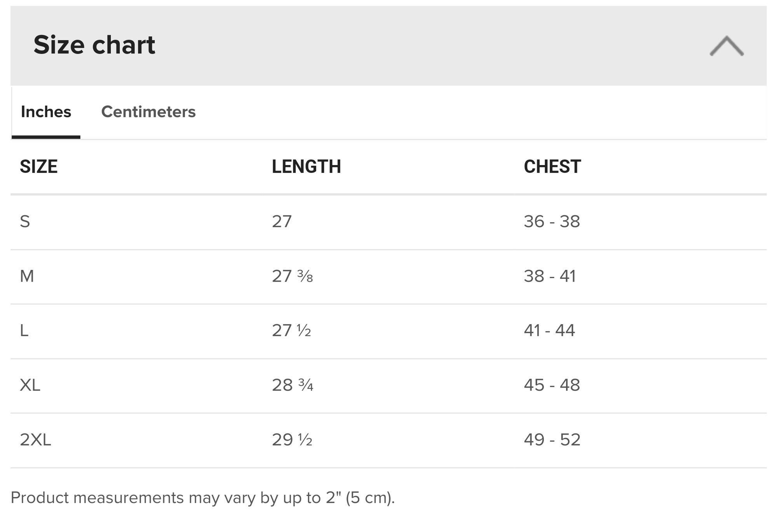Click the Size chart heading

tap(94, 45)
